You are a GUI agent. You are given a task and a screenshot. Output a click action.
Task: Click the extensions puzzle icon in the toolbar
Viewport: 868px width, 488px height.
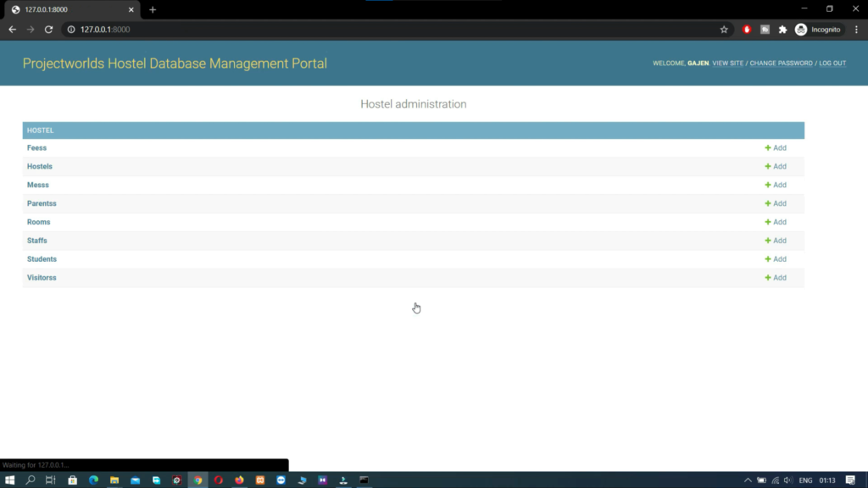pyautogui.click(x=783, y=28)
